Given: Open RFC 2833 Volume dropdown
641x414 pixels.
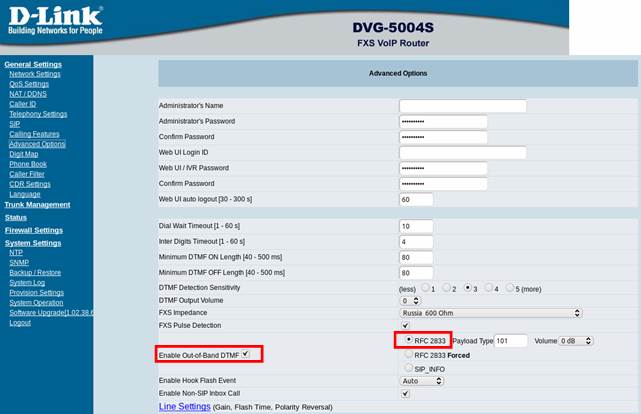Looking at the screenshot, I should [x=576, y=341].
